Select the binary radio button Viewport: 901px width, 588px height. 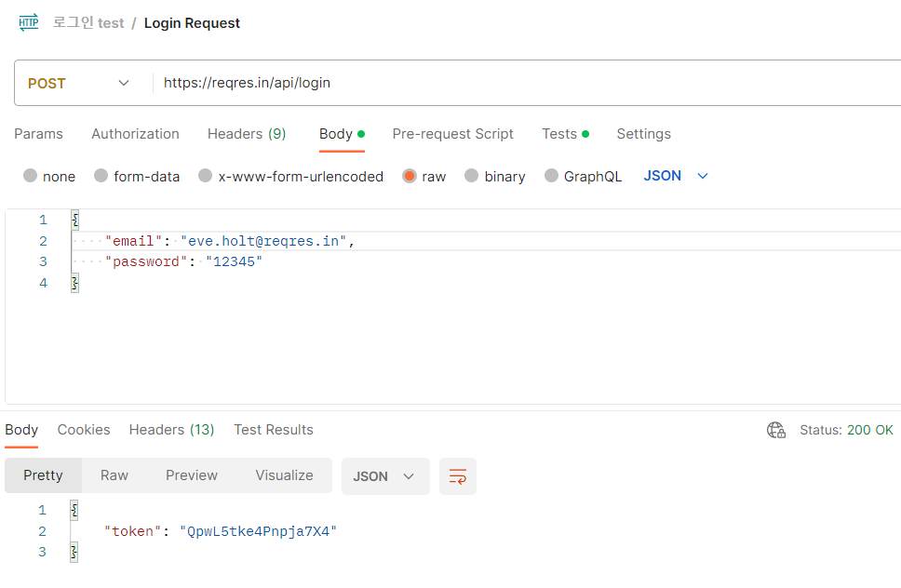click(471, 176)
